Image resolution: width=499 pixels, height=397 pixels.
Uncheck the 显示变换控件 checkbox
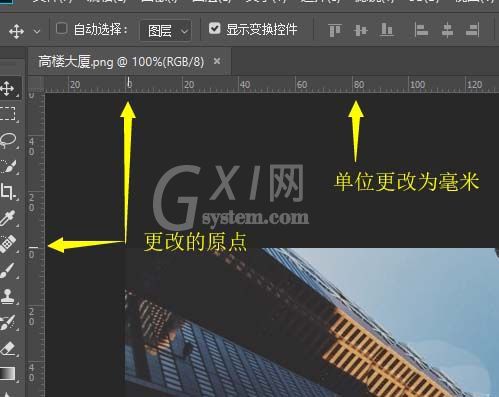(x=215, y=28)
